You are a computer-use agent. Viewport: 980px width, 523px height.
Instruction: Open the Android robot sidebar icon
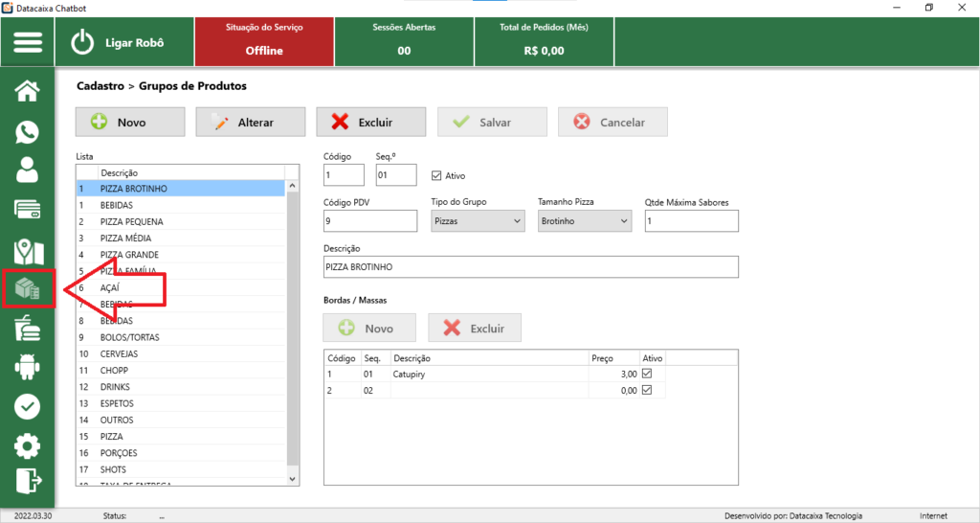coord(28,367)
